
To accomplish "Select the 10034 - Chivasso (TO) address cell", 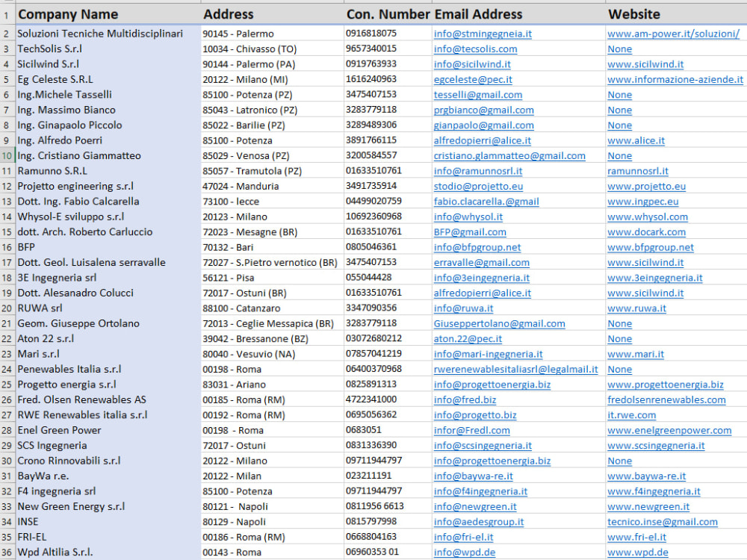I will click(272, 49).
